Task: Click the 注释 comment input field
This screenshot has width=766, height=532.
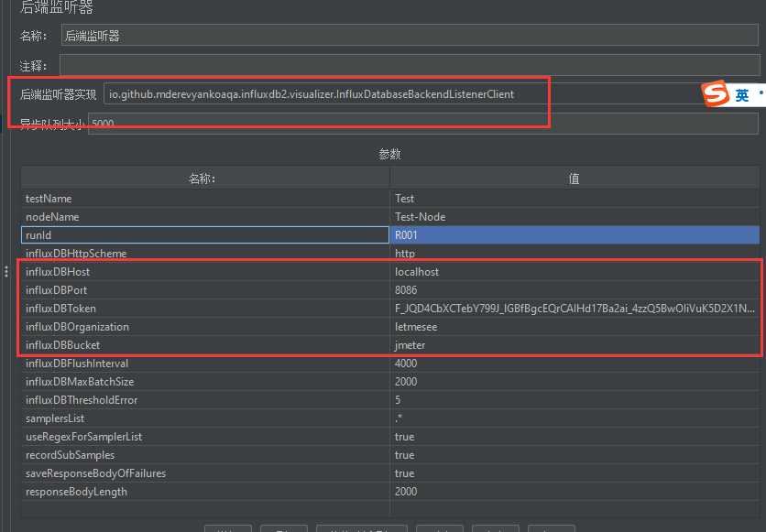Action: tap(410, 65)
